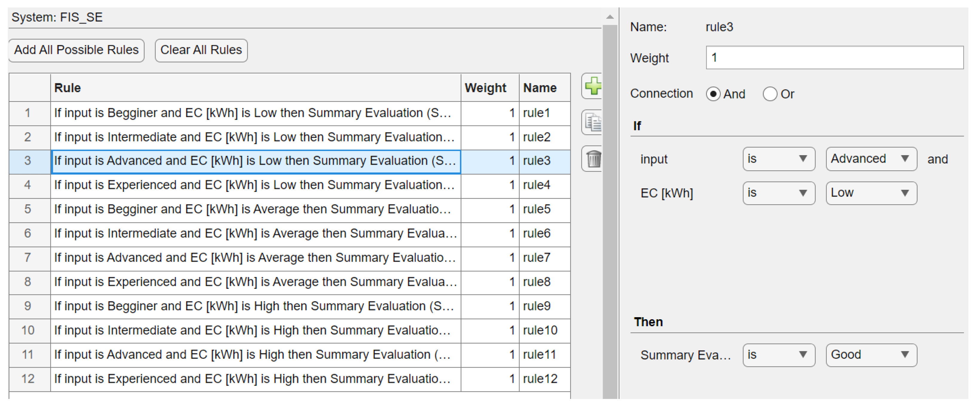980x407 pixels.
Task: Click Add All Possible Rules button
Action: 76,50
